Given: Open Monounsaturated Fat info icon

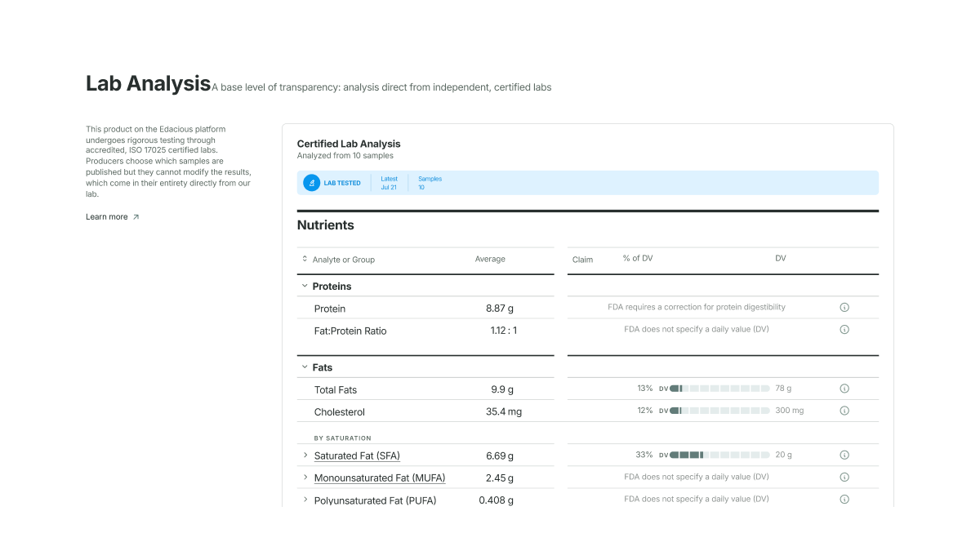Looking at the screenshot, I should 844,477.
